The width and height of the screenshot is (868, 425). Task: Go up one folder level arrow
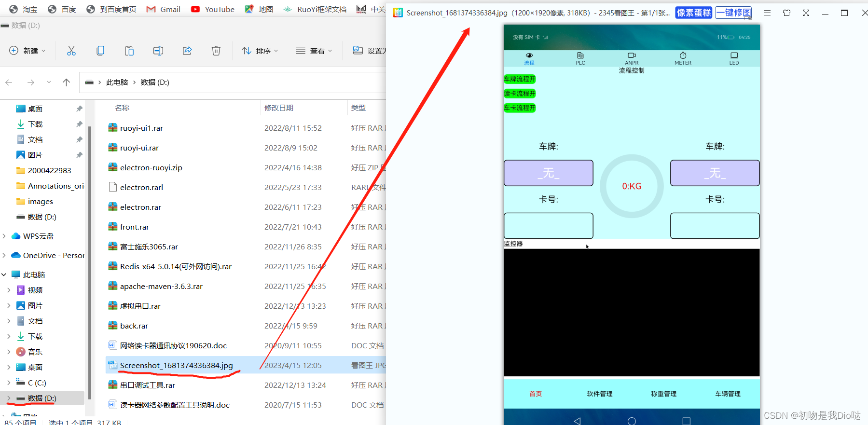click(x=67, y=82)
